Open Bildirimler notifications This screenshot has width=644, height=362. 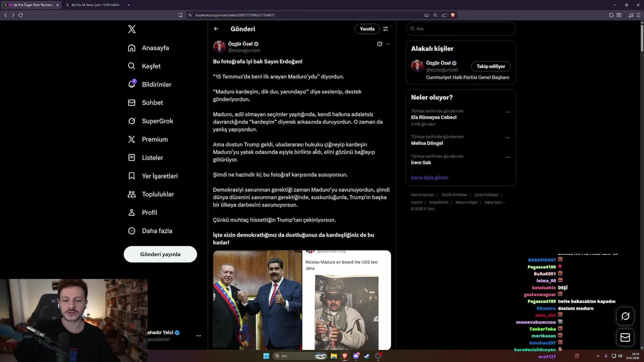[149, 84]
